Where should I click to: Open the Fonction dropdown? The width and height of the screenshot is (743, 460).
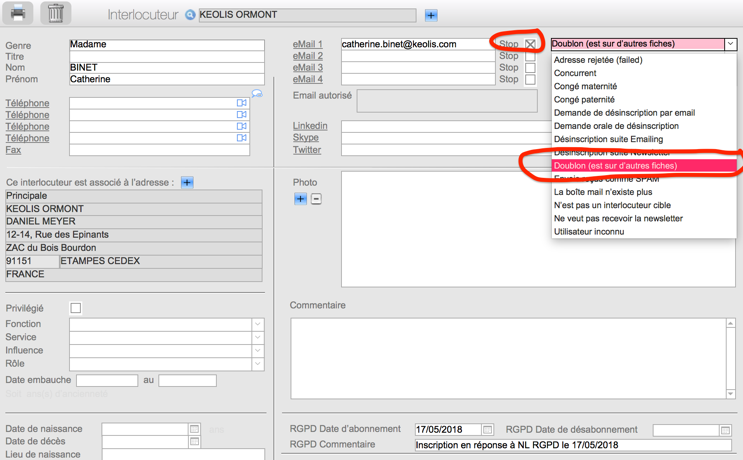tap(257, 324)
